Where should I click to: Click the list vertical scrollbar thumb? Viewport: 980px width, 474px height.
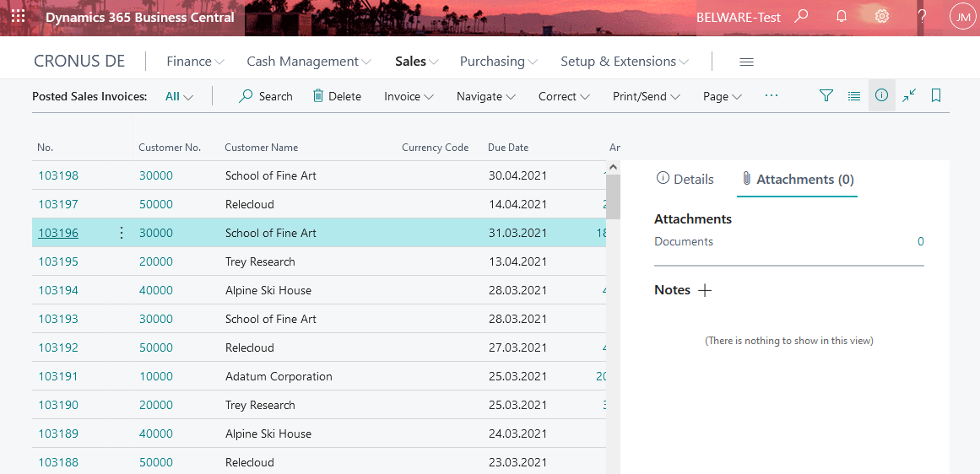[x=613, y=197]
